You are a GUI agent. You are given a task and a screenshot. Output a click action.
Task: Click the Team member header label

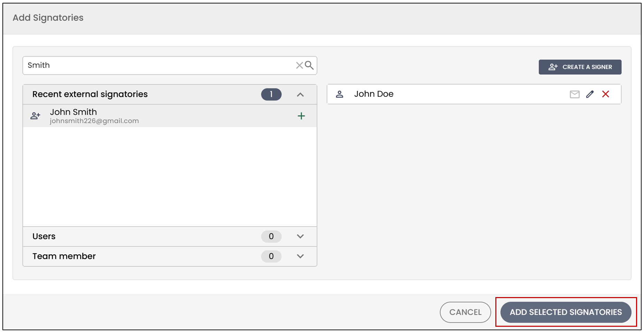[64, 256]
